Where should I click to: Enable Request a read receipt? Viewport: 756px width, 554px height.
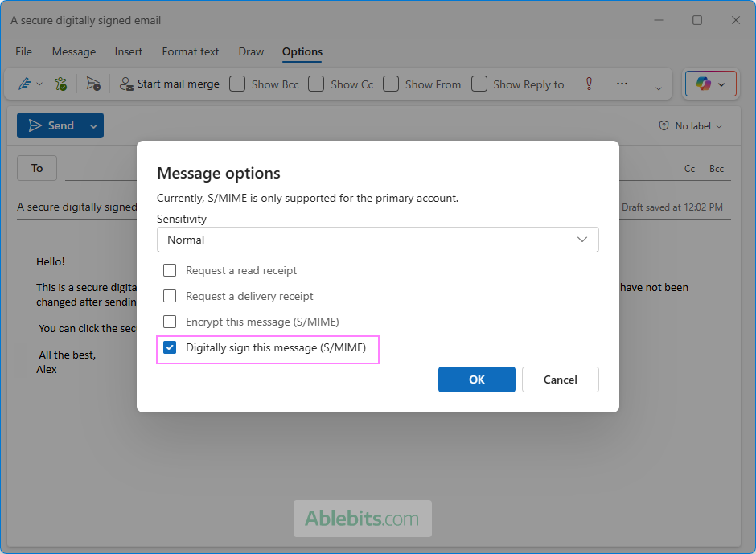pyautogui.click(x=170, y=270)
